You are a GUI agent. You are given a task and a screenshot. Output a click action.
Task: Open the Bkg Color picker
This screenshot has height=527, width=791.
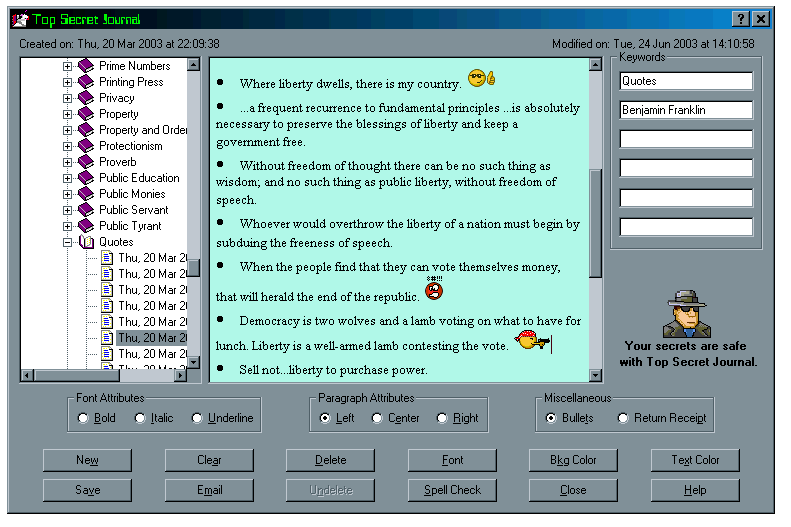tap(573, 460)
